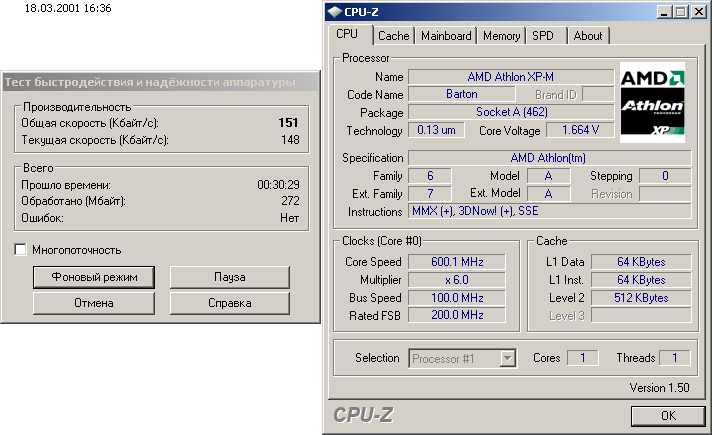
Task: Open the About tab
Action: [x=588, y=36]
